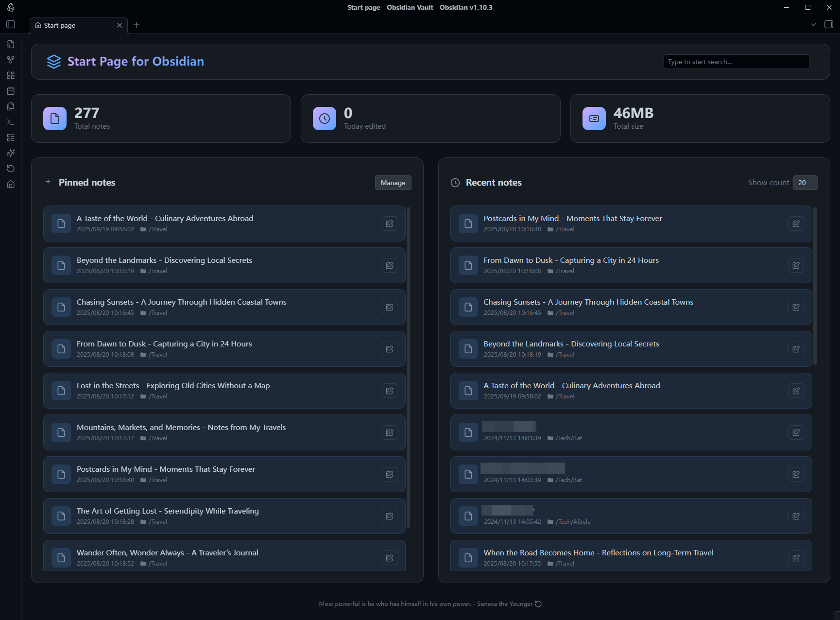Screen dimensions: 840x620
Task: Edit pinned 'Beyond the Landmarks' note
Action: (389, 265)
